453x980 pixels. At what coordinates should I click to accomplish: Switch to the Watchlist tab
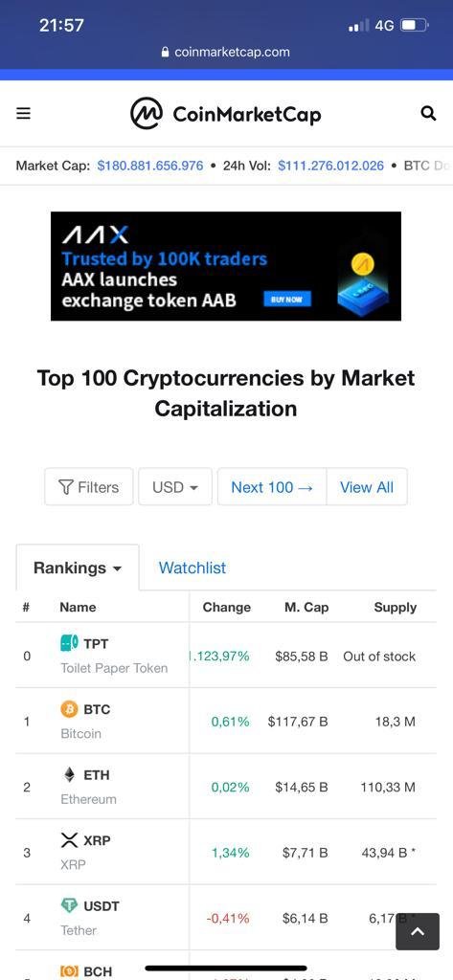193,568
